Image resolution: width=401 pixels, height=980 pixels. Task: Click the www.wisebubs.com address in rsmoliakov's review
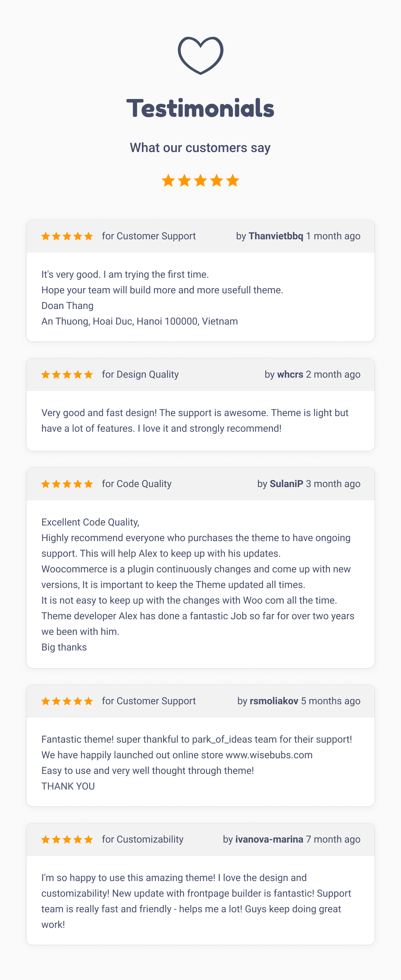(x=269, y=755)
